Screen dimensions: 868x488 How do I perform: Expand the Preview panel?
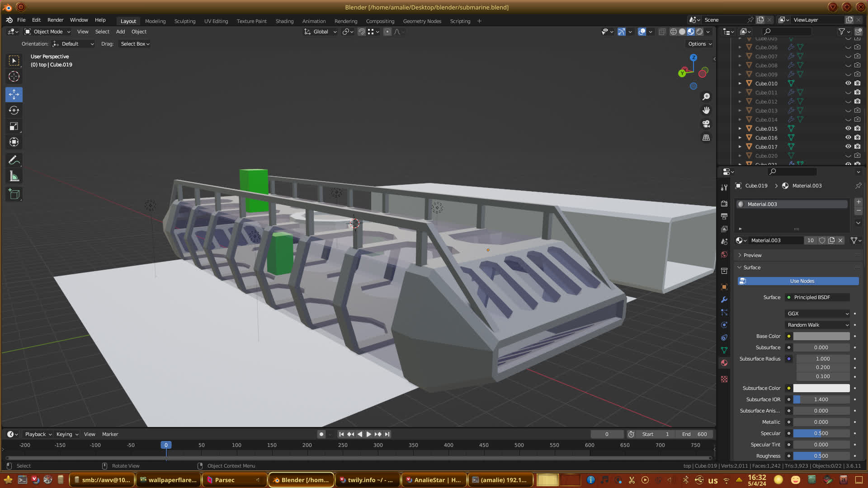(x=752, y=255)
